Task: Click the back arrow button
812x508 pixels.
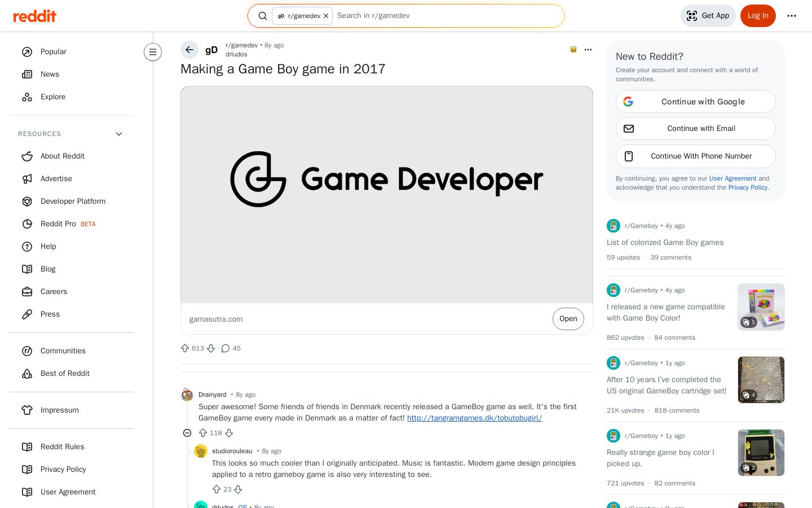Action: pyautogui.click(x=189, y=50)
